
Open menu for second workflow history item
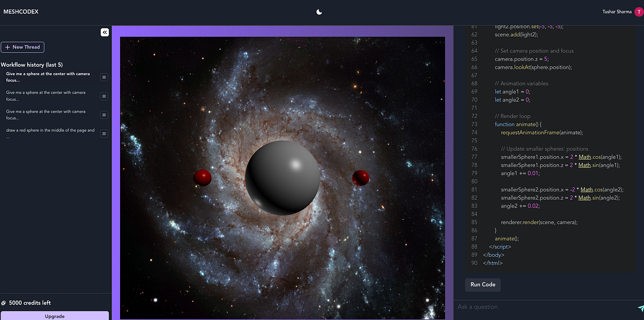tap(104, 96)
